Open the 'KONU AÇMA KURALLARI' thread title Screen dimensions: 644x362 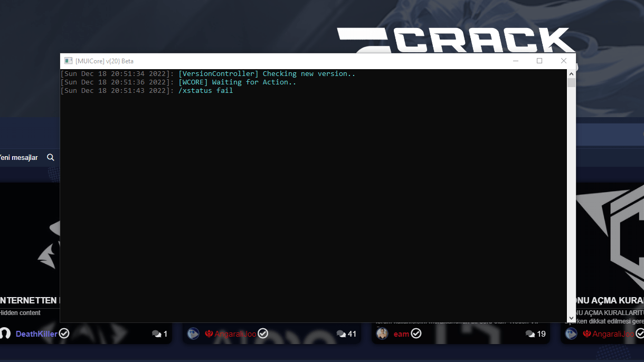click(x=610, y=300)
